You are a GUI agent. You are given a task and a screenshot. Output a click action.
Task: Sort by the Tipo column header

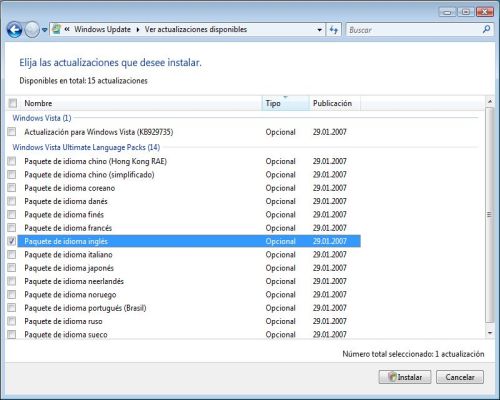click(285, 103)
